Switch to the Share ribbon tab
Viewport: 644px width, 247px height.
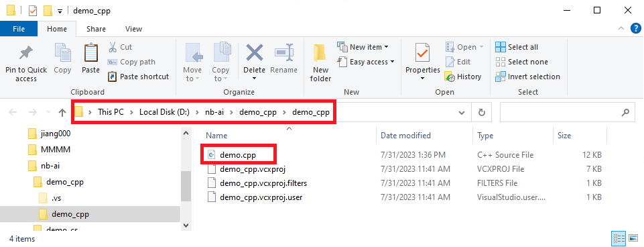coord(96,29)
